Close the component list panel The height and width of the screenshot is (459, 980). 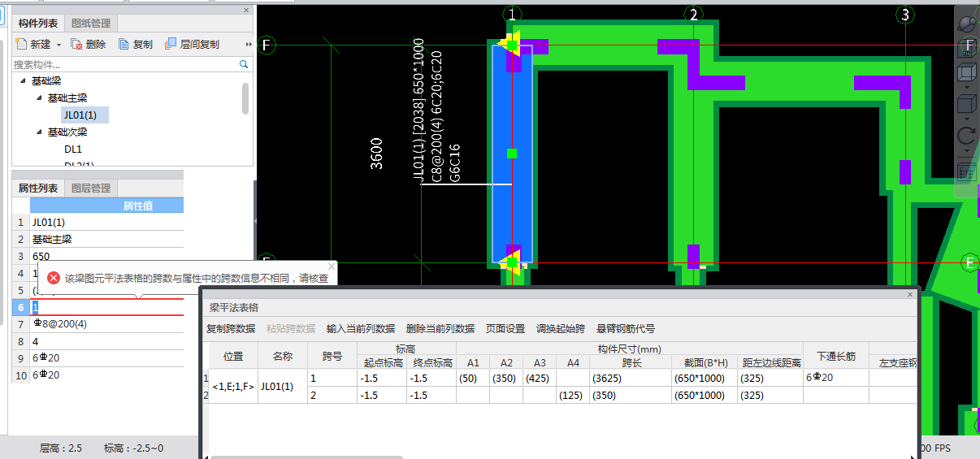[247, 10]
